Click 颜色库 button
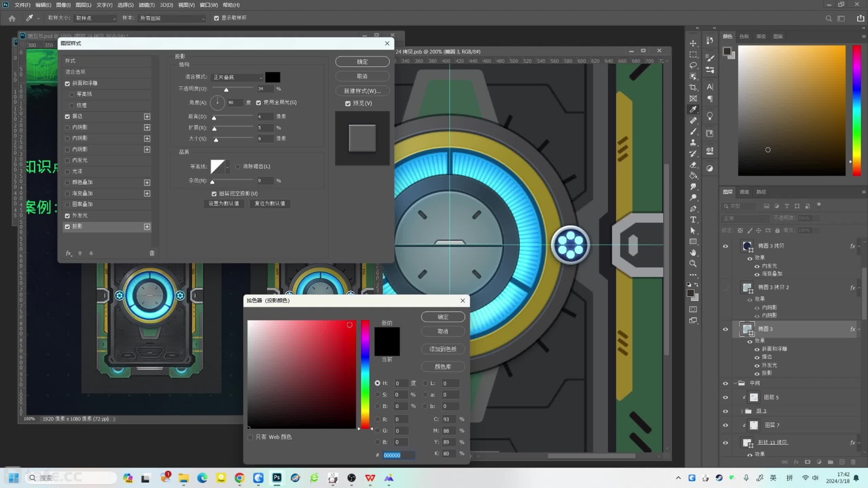The image size is (868, 488). (x=443, y=367)
